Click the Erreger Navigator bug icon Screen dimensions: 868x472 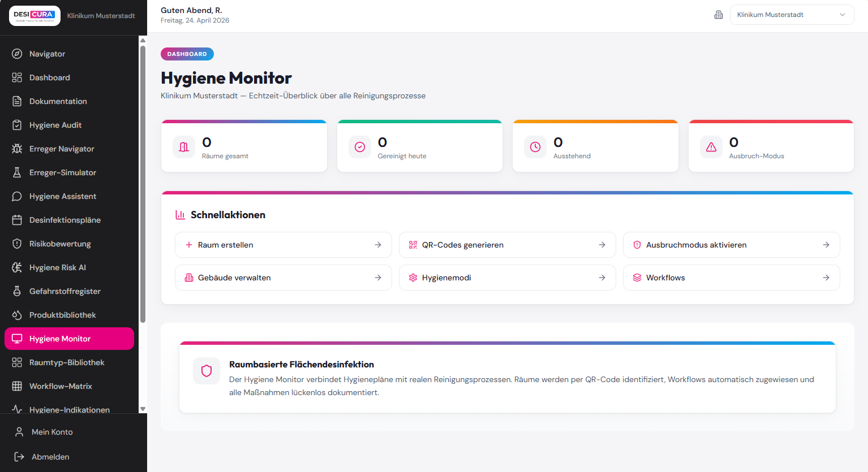pyautogui.click(x=17, y=149)
